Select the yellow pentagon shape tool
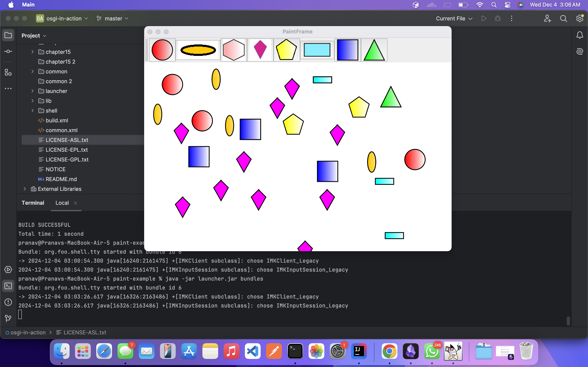This screenshot has height=367, width=588. point(286,50)
